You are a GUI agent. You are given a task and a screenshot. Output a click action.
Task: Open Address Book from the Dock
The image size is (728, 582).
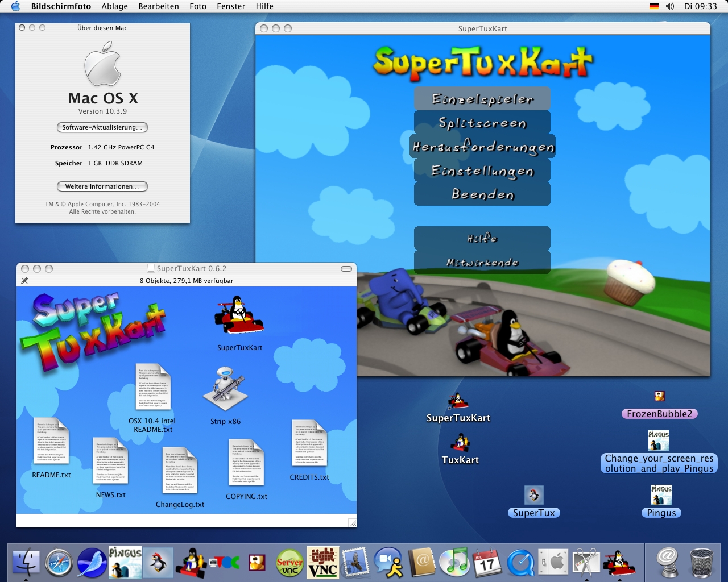[x=421, y=563]
